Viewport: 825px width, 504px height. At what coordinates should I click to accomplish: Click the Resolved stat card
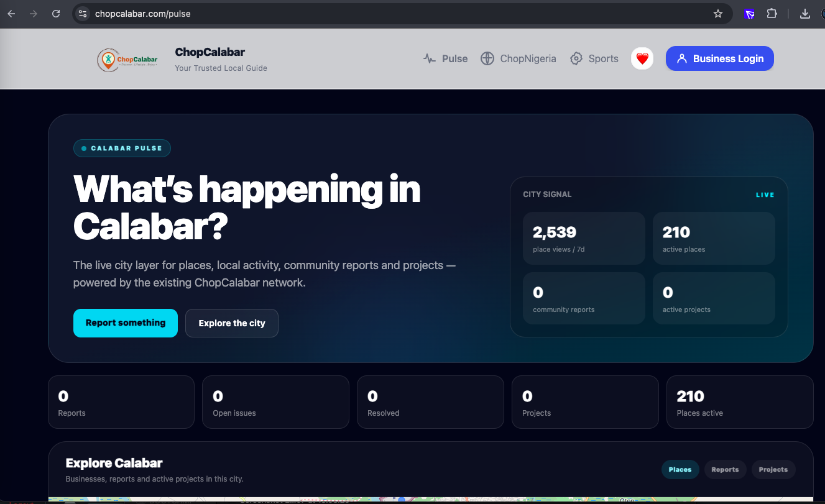430,402
